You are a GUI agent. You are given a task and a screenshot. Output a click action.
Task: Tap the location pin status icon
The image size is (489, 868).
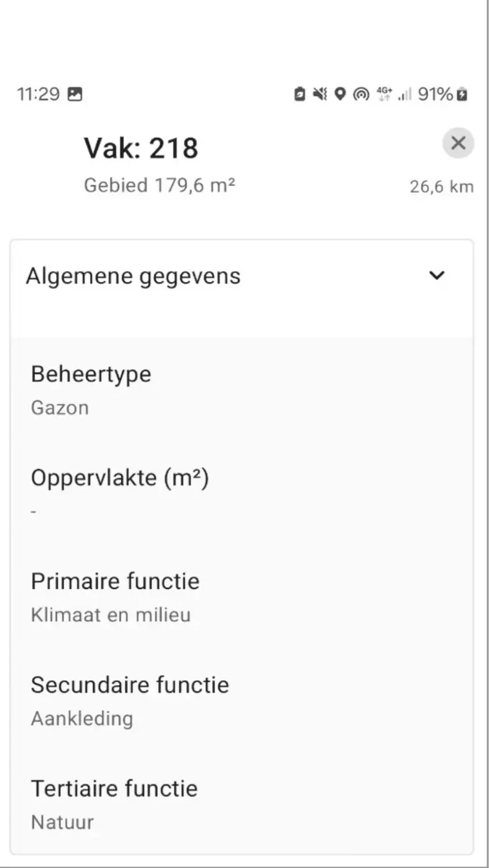point(340,95)
